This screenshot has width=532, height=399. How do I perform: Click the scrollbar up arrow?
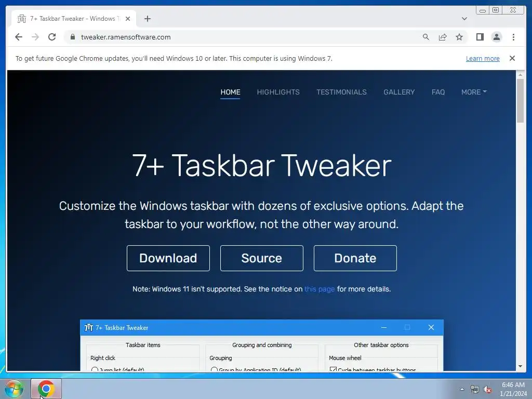click(520, 74)
